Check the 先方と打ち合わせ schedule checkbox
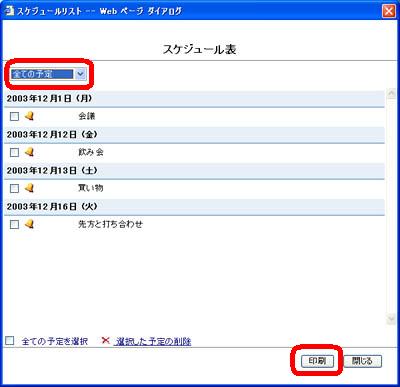The image size is (400, 387). (x=14, y=224)
